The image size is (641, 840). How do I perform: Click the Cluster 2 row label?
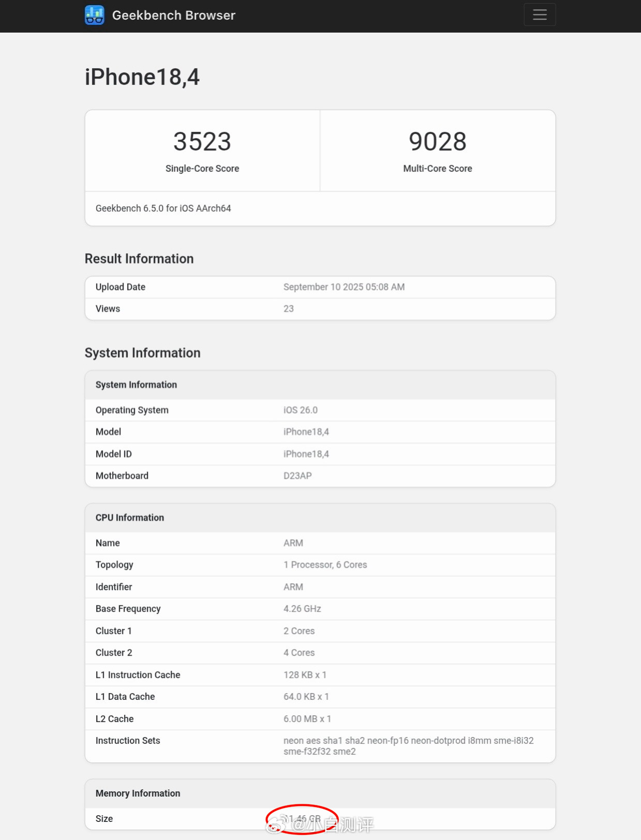114,653
